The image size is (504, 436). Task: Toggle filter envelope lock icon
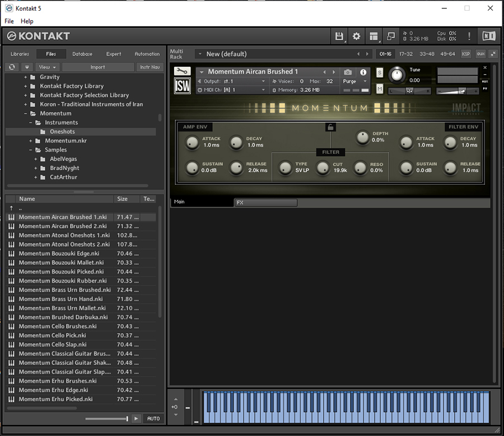[330, 127]
